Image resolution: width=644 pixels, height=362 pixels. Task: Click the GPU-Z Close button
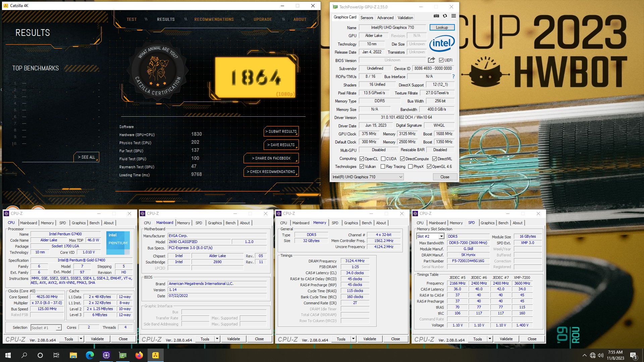pyautogui.click(x=445, y=177)
